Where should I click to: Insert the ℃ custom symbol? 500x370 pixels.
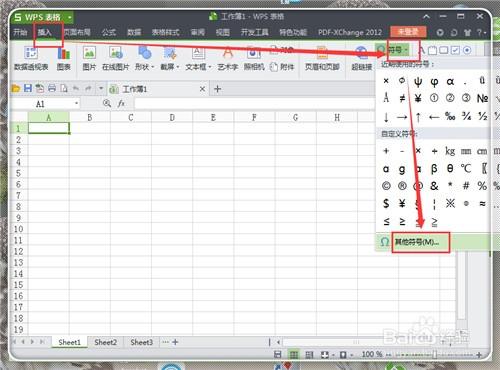466,169
